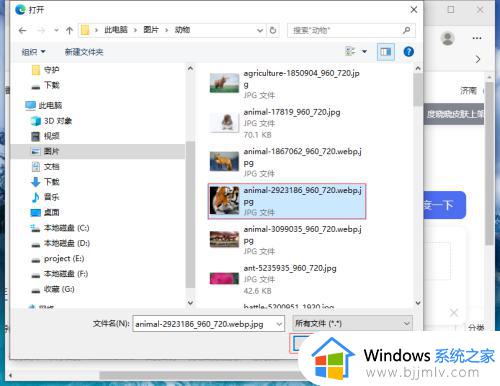Click the file list scroll up arrow
Image resolution: width=500 pixels, height=386 pixels.
[x=418, y=68]
